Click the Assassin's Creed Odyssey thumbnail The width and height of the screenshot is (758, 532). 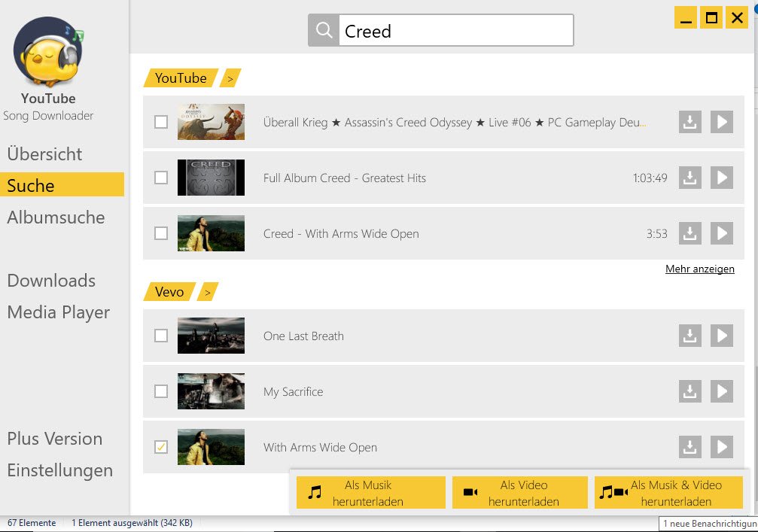tap(211, 122)
